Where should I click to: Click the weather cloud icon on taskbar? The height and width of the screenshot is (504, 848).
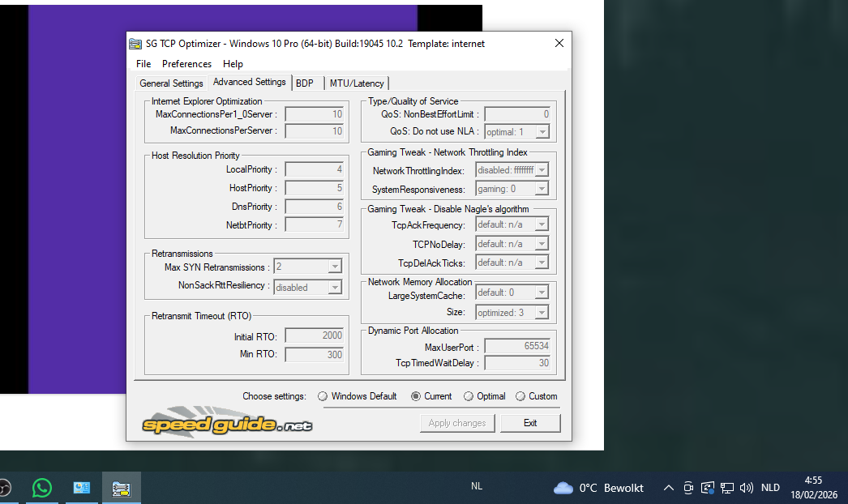tap(563, 488)
